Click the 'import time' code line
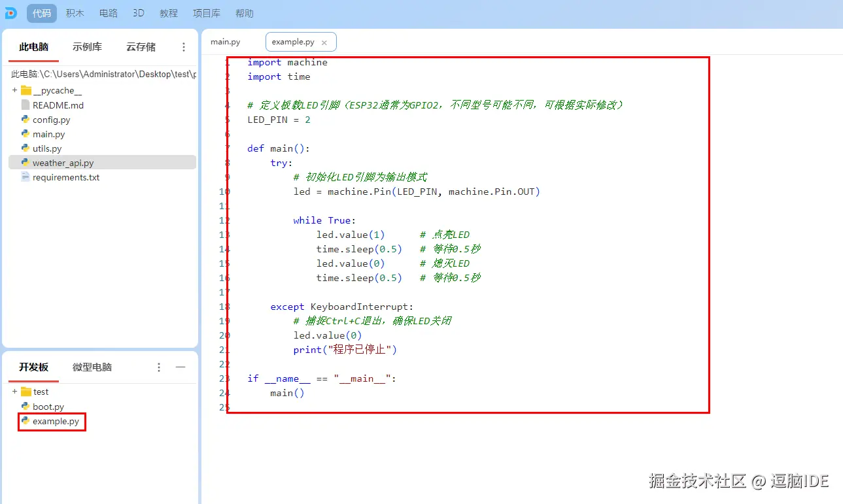This screenshot has width=843, height=504. pyautogui.click(x=279, y=76)
